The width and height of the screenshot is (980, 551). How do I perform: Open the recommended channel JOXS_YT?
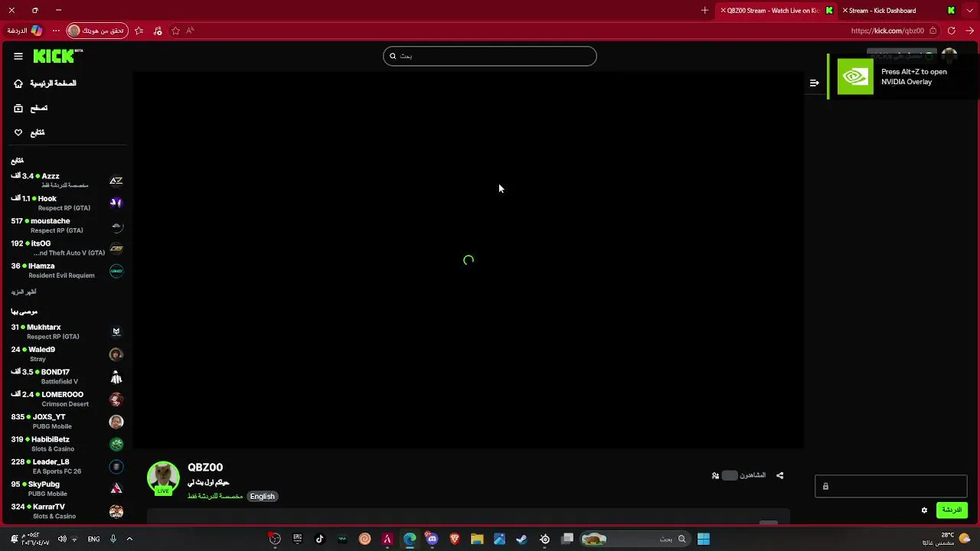[67, 421]
